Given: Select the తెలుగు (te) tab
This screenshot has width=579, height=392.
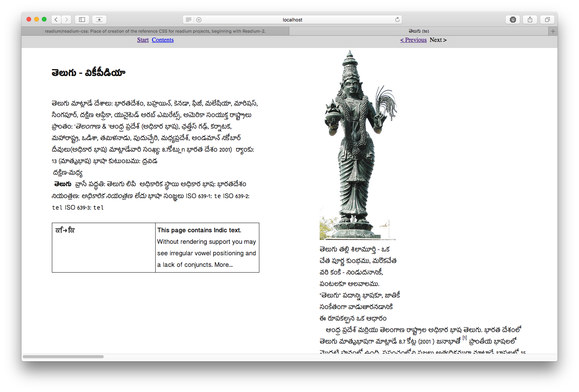Looking at the screenshot, I should [419, 31].
